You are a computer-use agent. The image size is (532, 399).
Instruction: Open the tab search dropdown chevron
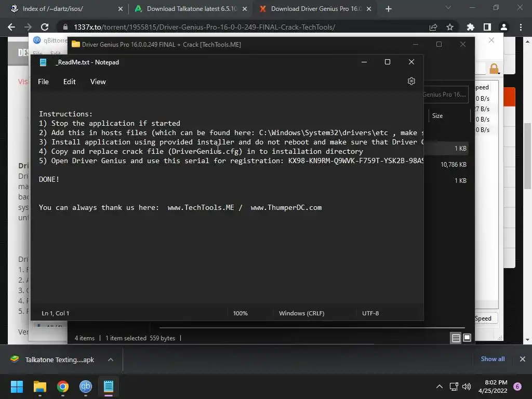tap(448, 7)
